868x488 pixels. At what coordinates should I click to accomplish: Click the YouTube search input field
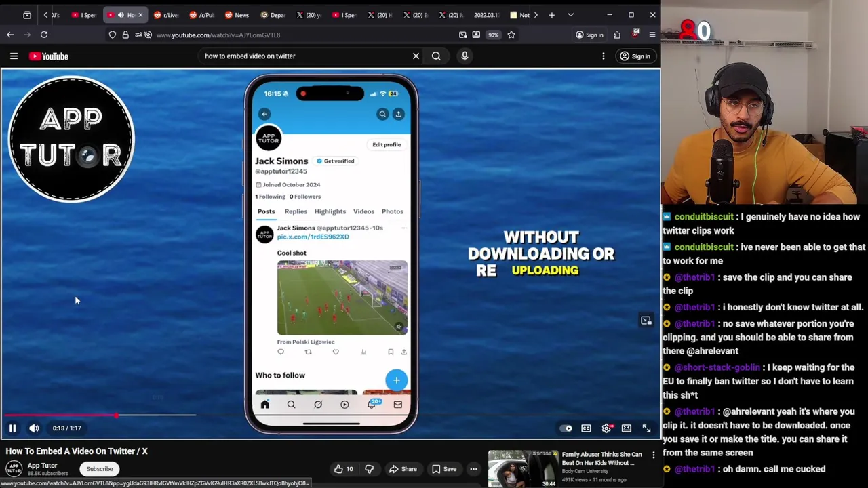tap(305, 56)
